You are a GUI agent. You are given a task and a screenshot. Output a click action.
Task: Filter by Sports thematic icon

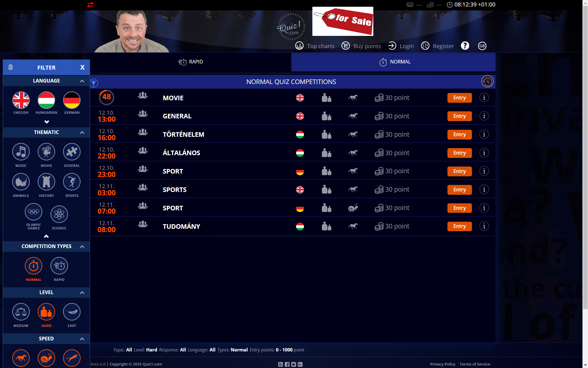coord(72,182)
